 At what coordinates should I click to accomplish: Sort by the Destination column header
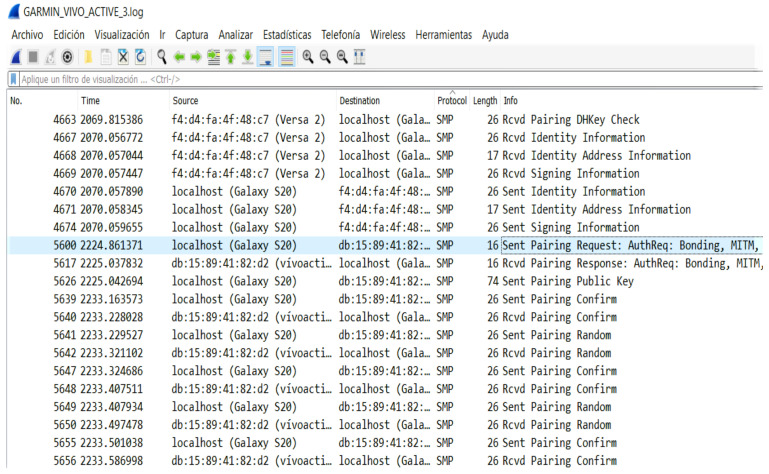pos(385,101)
